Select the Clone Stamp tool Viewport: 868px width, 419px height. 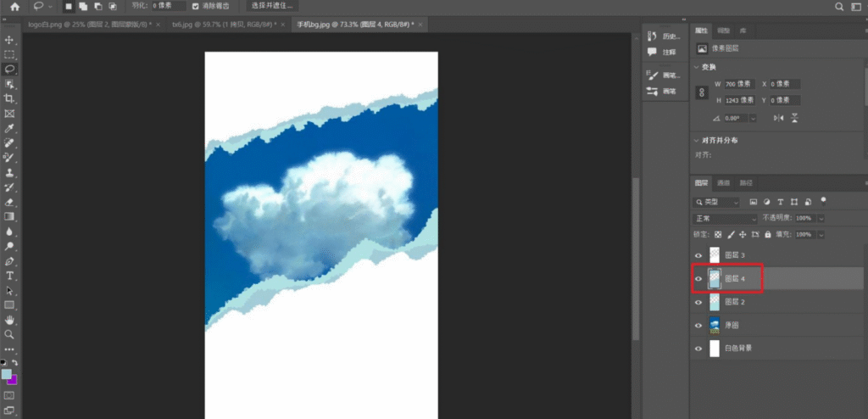pos(9,172)
